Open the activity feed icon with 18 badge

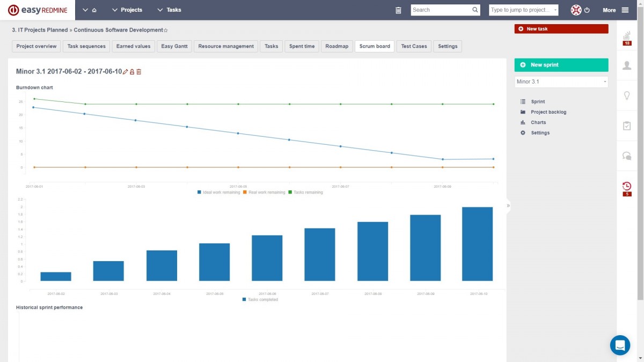coord(626,38)
